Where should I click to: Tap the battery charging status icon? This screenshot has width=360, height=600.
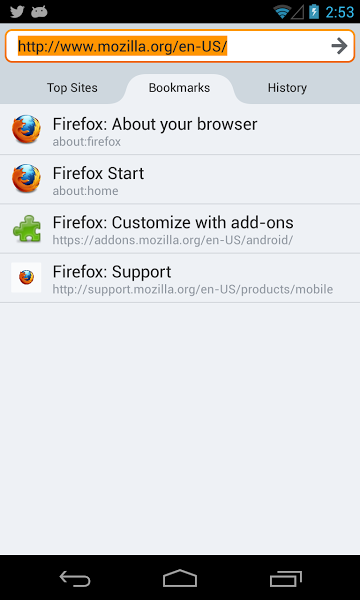click(314, 11)
